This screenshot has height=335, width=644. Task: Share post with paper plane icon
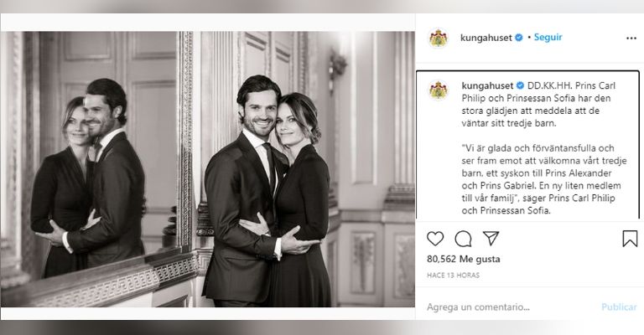pos(491,238)
